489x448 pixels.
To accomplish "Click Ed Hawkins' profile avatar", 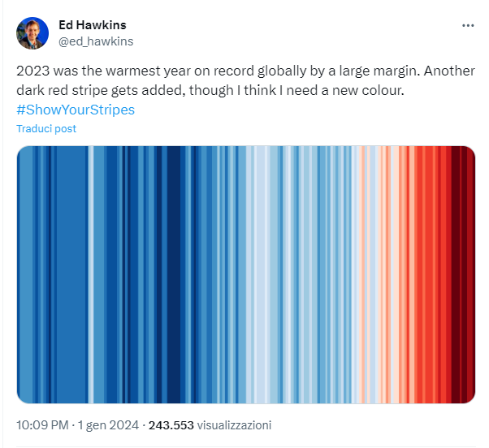I will click(32, 33).
